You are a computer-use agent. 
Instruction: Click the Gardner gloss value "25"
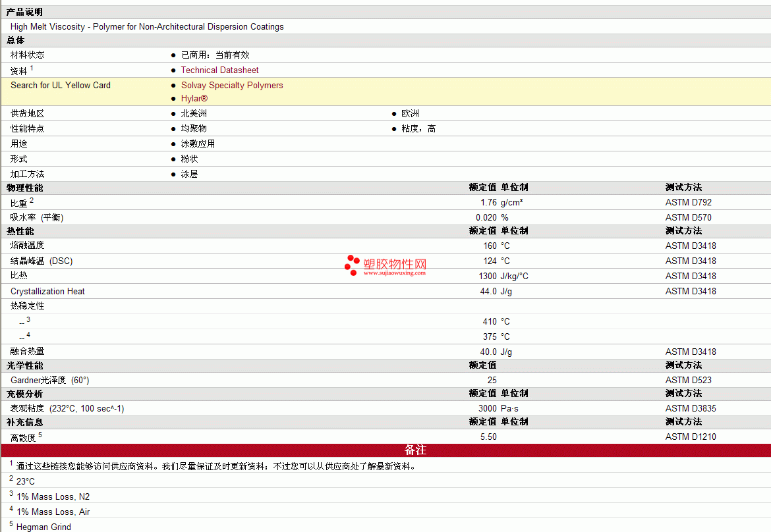coord(492,381)
